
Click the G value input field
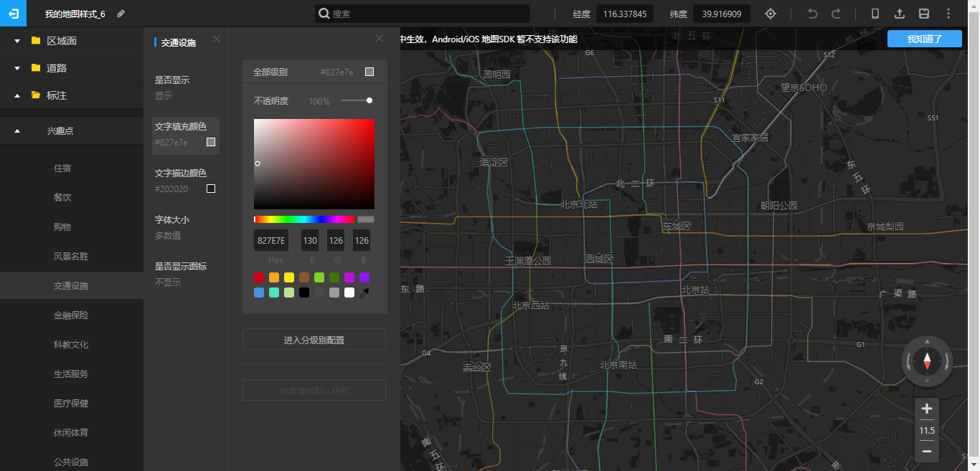336,240
